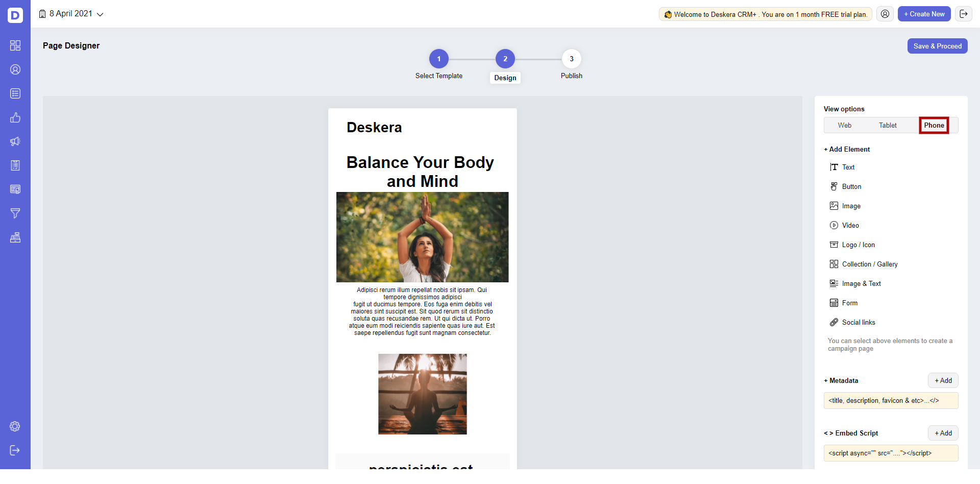Click the Deskera logo icon
Image resolution: width=980 pixels, height=484 pixels.
click(x=15, y=15)
